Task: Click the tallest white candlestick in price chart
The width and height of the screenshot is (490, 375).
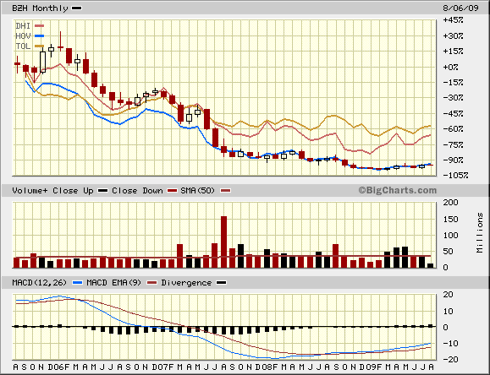Action: [43, 62]
